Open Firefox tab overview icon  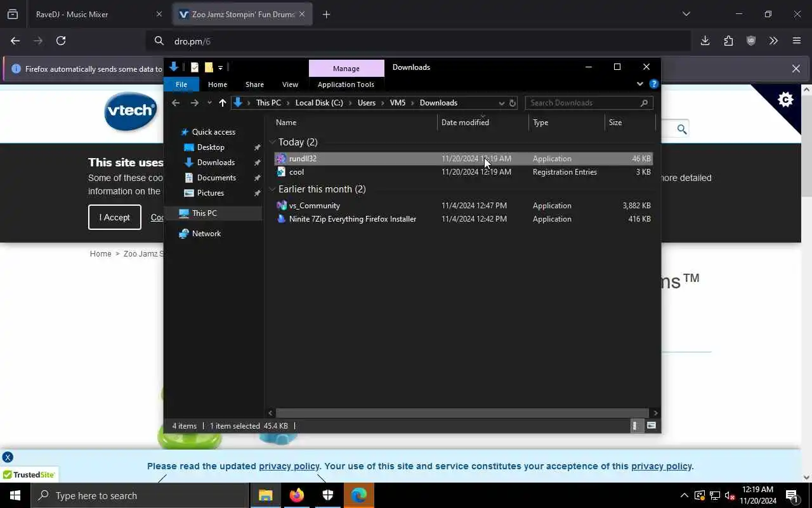pyautogui.click(x=13, y=14)
